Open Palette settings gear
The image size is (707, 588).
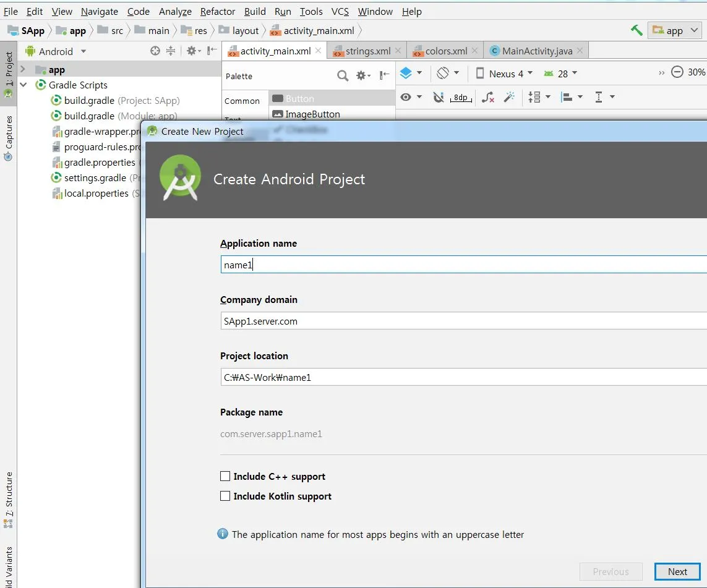[x=363, y=75]
